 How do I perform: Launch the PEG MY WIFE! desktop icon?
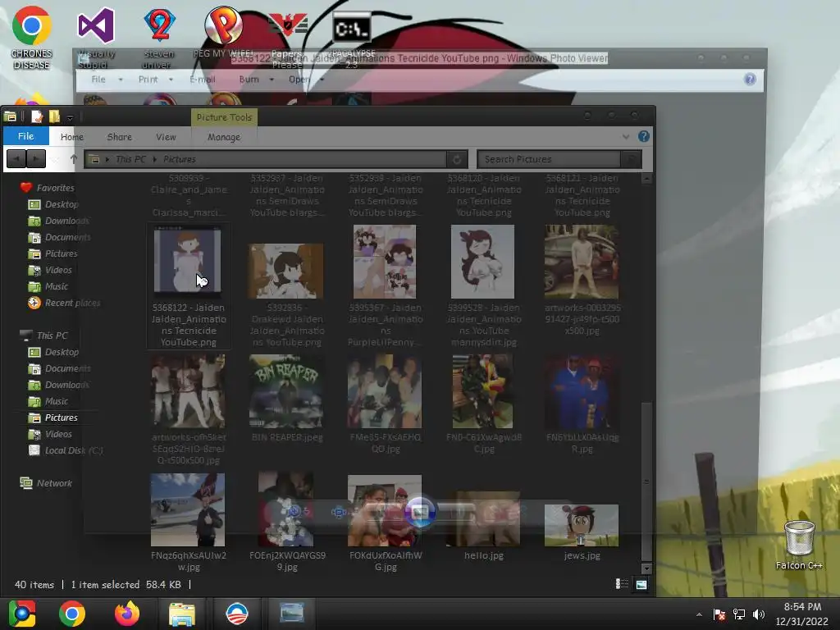(223, 32)
